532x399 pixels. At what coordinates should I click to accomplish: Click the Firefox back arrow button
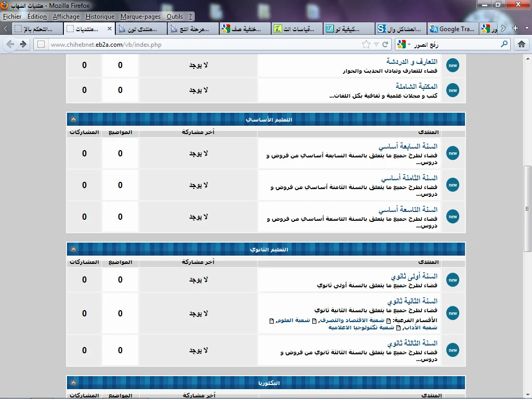(x=10, y=45)
